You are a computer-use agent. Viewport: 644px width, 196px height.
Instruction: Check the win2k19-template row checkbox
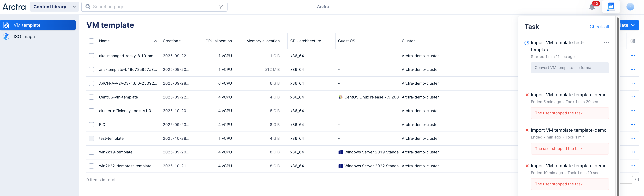(x=91, y=152)
